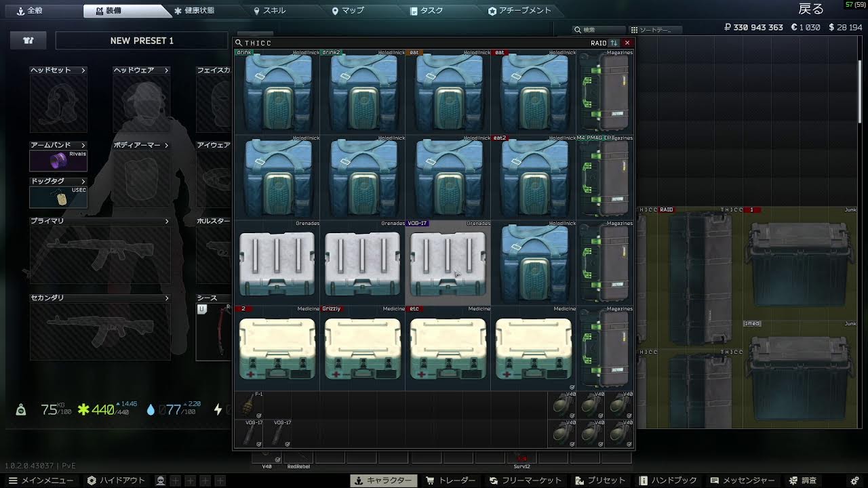Open the 調査 screen
The height and width of the screenshot is (488, 868).
(803, 481)
